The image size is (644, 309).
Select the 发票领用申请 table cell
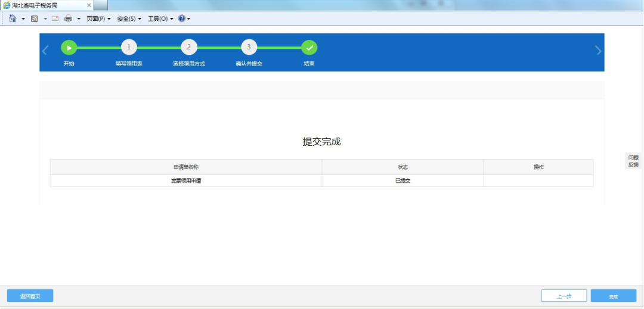tap(186, 181)
